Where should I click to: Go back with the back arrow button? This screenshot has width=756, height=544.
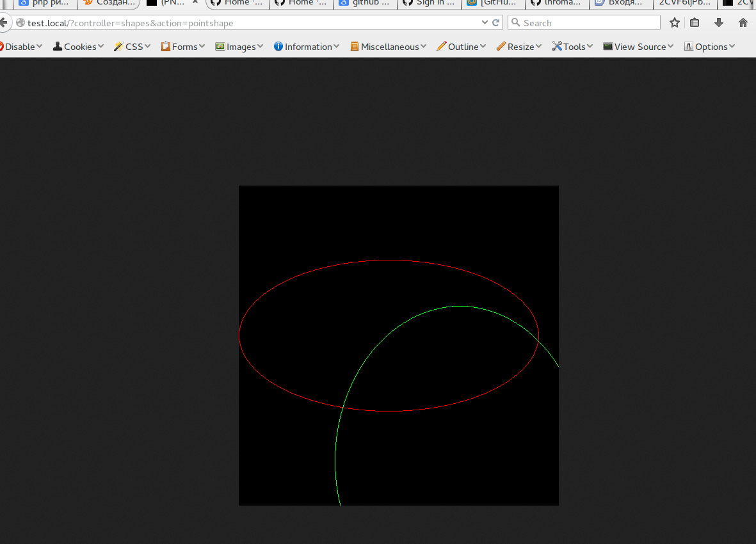(x=4, y=22)
